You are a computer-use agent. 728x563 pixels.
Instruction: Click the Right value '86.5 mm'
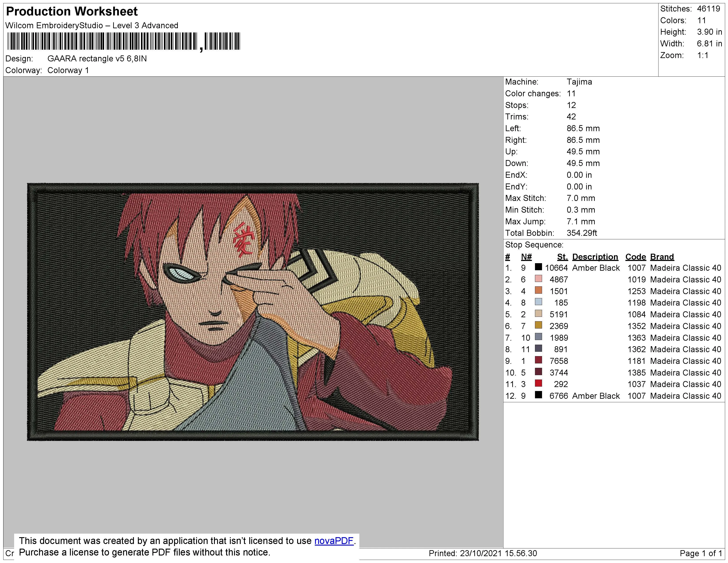point(583,140)
